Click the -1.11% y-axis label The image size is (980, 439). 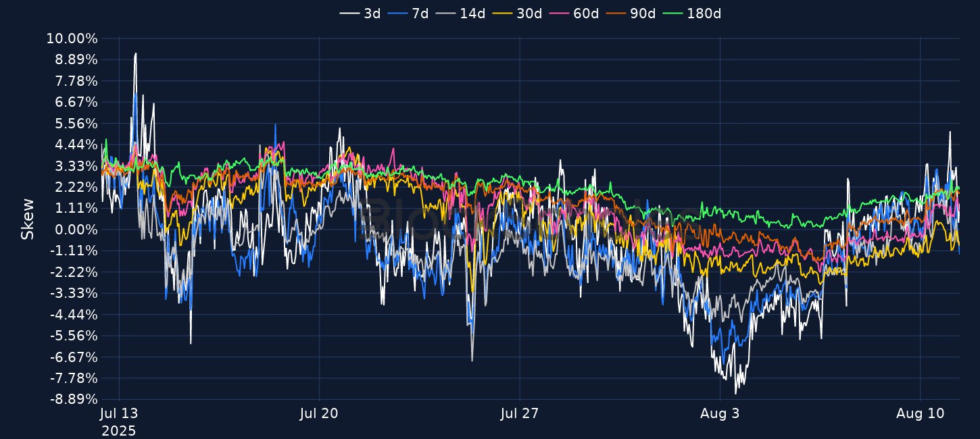(74, 251)
